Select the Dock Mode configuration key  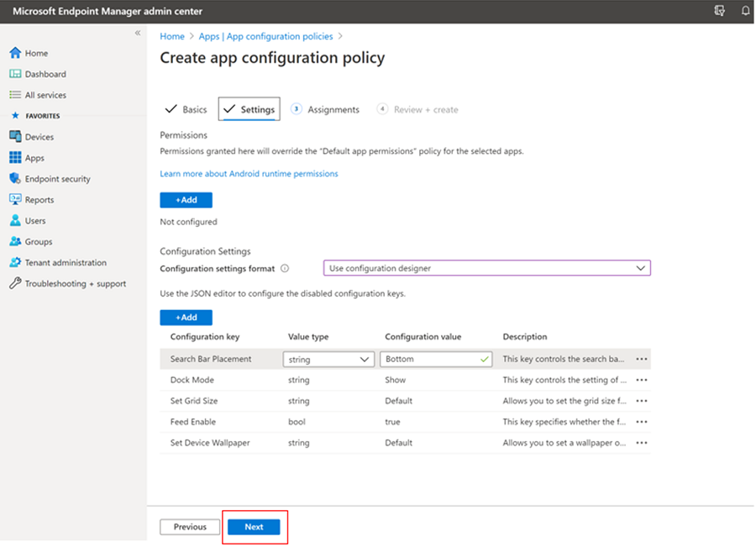tap(192, 380)
